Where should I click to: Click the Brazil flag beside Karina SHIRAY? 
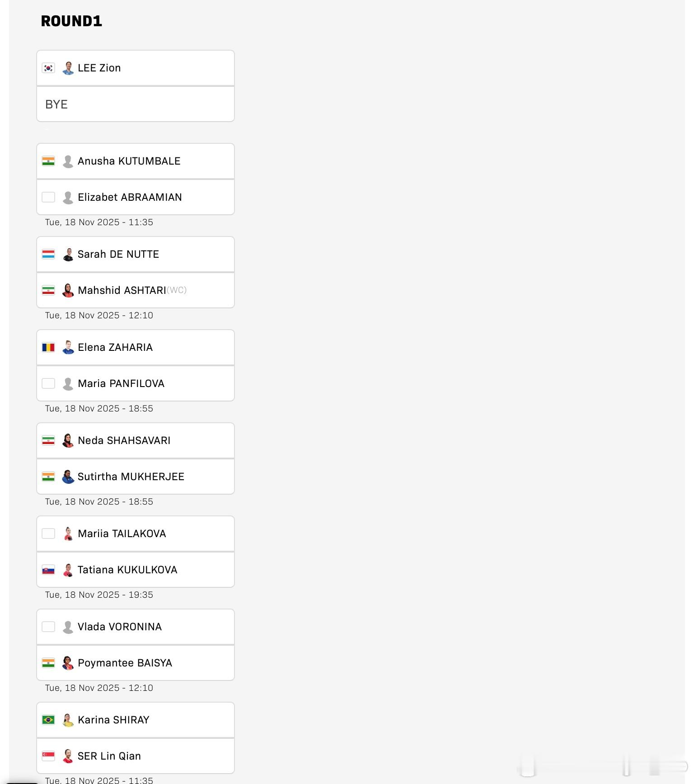[x=48, y=720]
